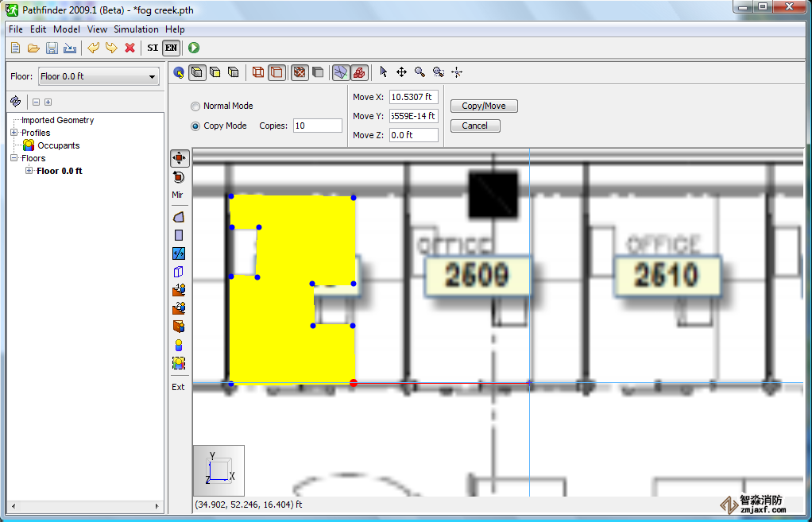
Task: Open the Floor selection dropdown
Action: click(99, 77)
